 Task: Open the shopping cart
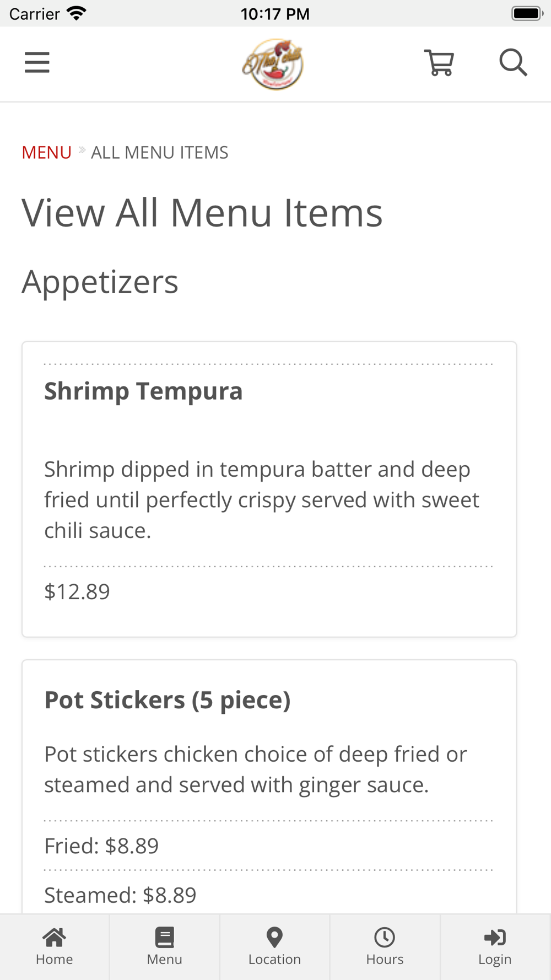tap(439, 63)
